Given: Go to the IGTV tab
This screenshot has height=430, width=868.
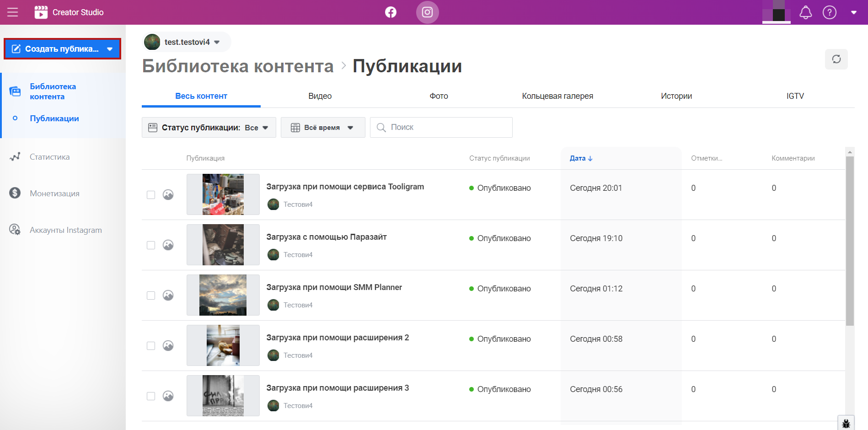Looking at the screenshot, I should pyautogui.click(x=795, y=96).
